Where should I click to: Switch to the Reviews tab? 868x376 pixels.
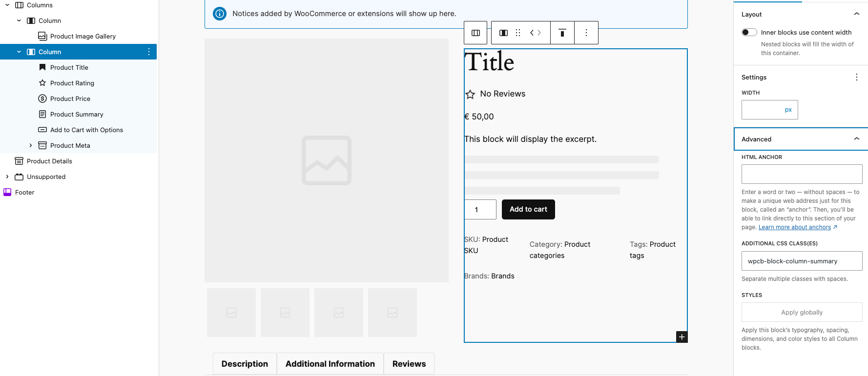click(x=409, y=364)
